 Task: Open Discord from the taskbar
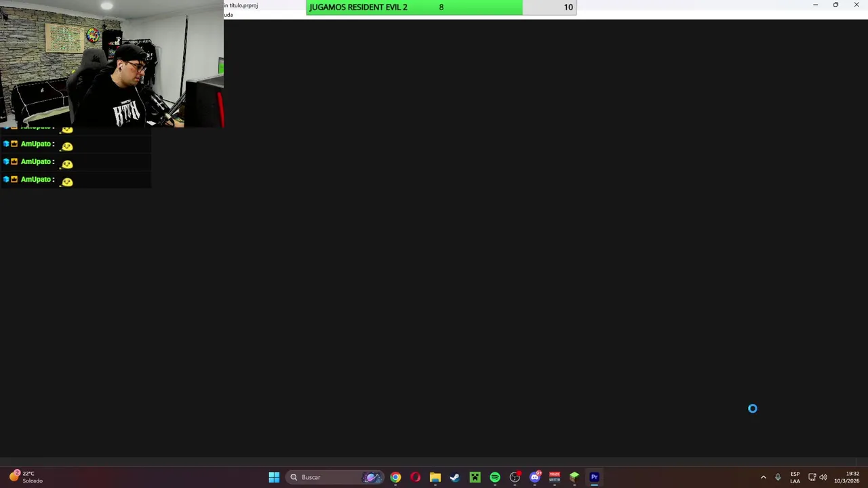pos(535,477)
